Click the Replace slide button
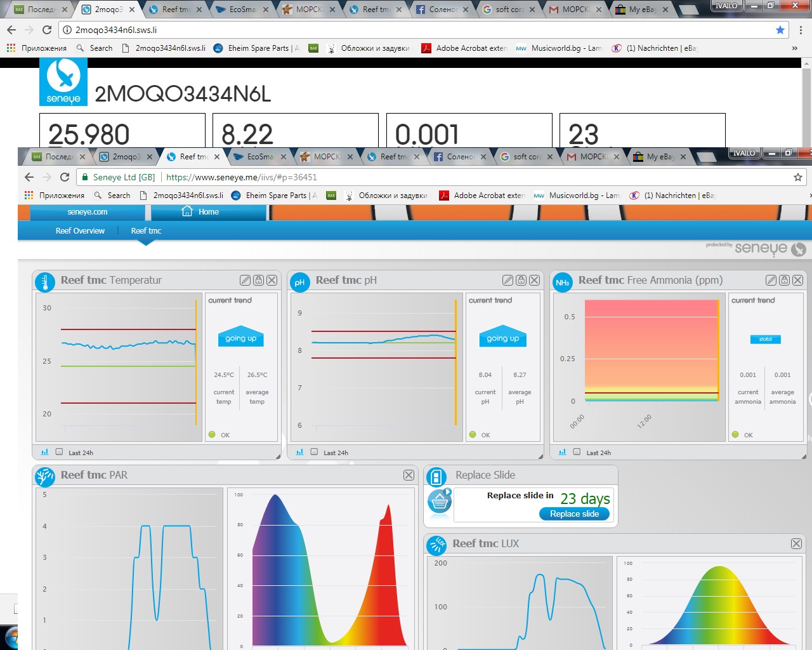Viewport: 812px width, 650px height. pos(574,514)
